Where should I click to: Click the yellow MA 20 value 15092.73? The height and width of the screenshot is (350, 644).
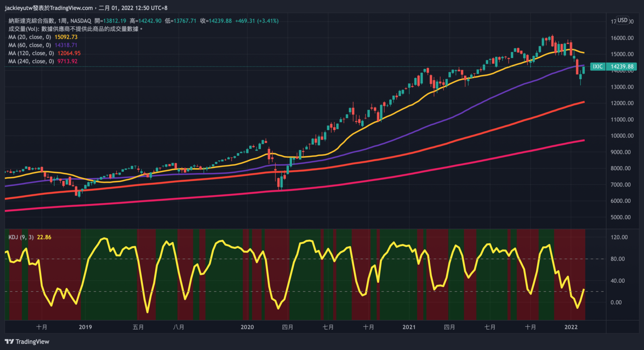[66, 37]
